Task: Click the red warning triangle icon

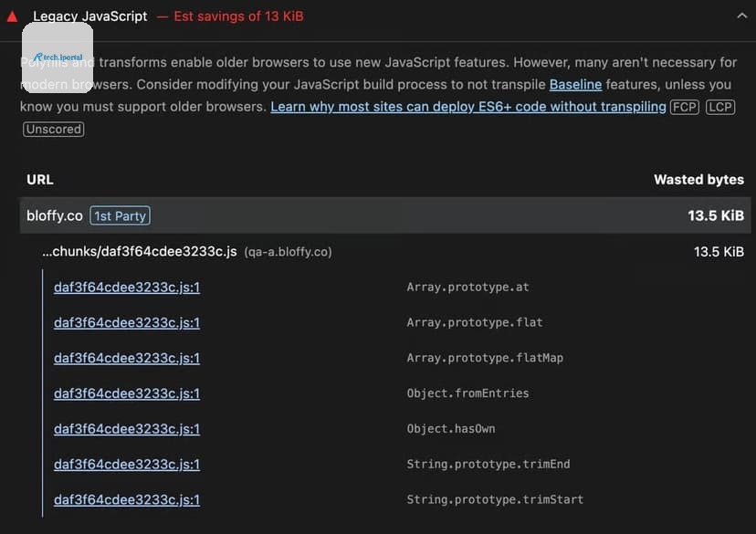Action: [13, 16]
